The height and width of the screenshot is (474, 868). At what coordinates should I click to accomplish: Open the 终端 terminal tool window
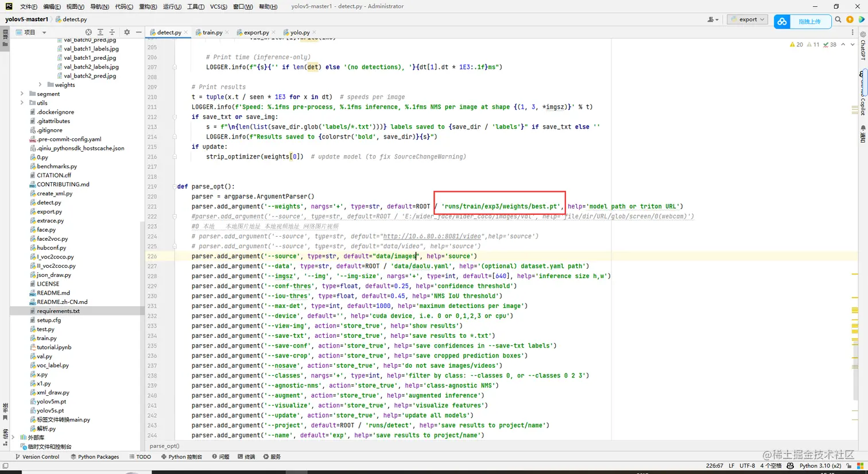click(246, 457)
